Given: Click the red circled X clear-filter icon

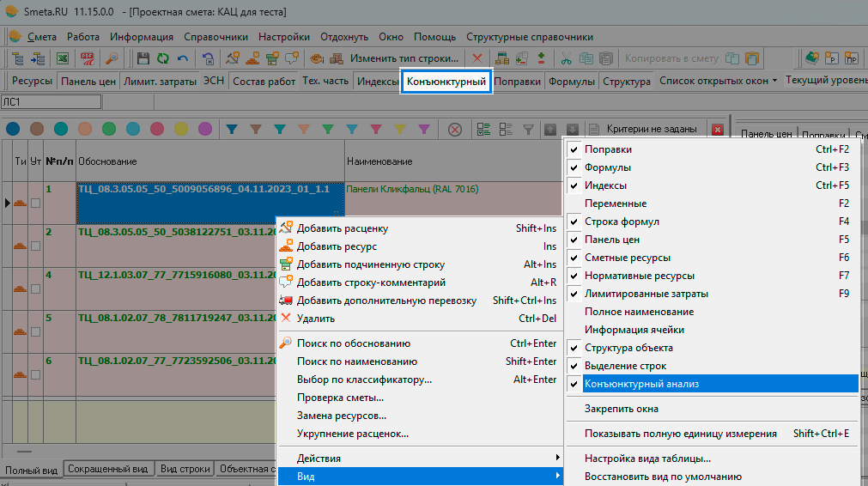Looking at the screenshot, I should [455, 129].
